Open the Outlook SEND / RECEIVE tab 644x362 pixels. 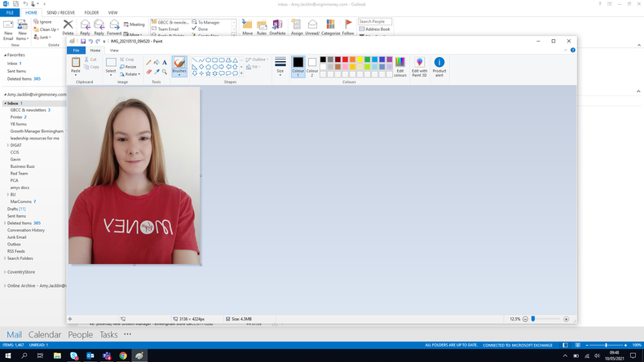coord(61,13)
